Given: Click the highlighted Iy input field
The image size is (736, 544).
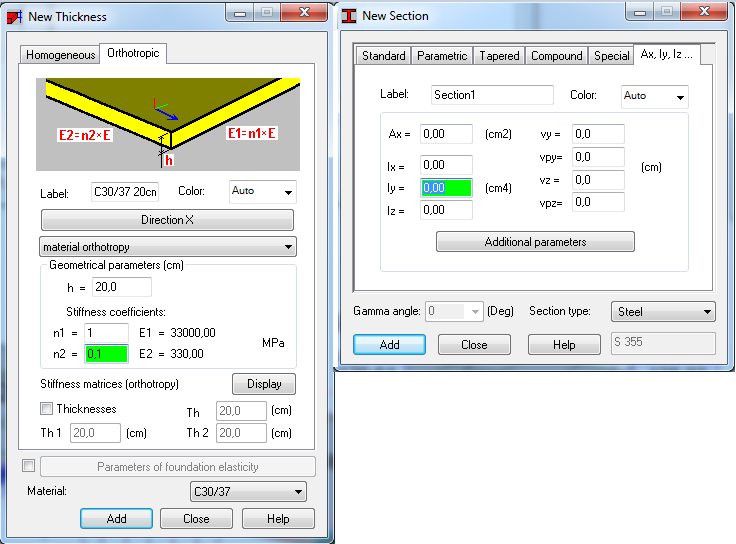Looking at the screenshot, I should tap(446, 188).
